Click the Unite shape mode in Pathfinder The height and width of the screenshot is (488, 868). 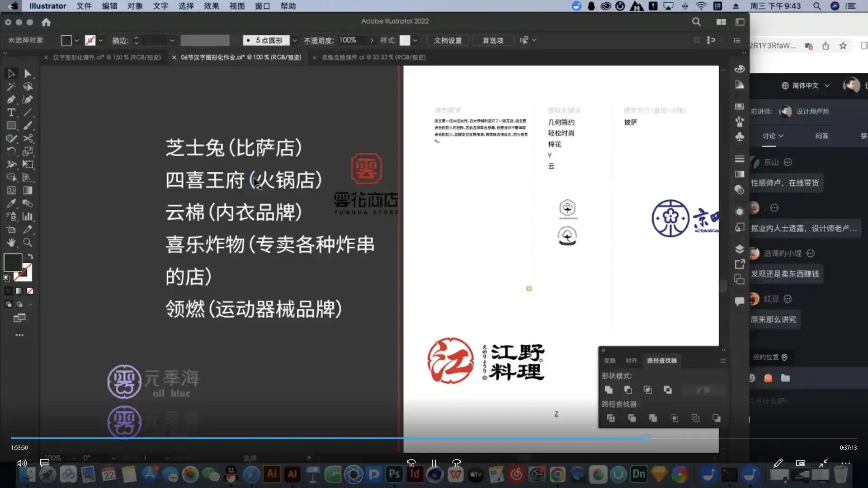(x=609, y=390)
